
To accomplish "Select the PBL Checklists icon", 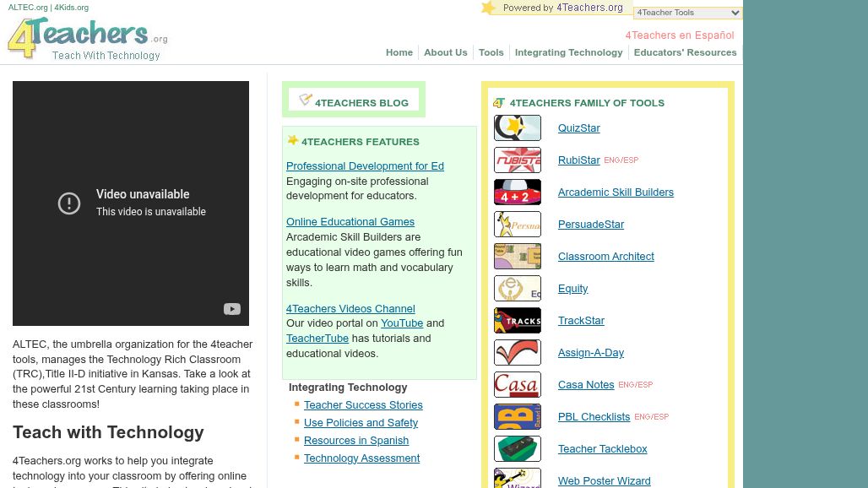I will click(517, 416).
